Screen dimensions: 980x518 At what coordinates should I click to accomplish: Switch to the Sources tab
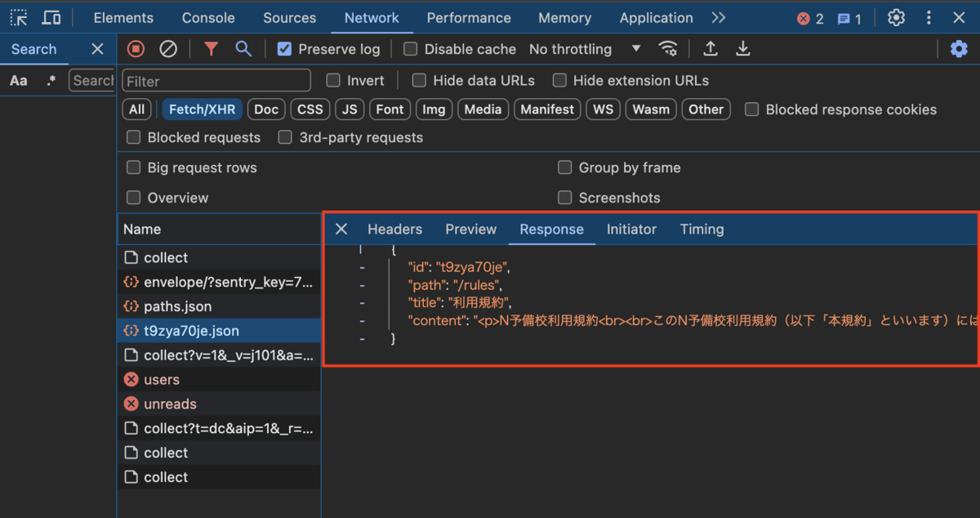pyautogui.click(x=289, y=17)
